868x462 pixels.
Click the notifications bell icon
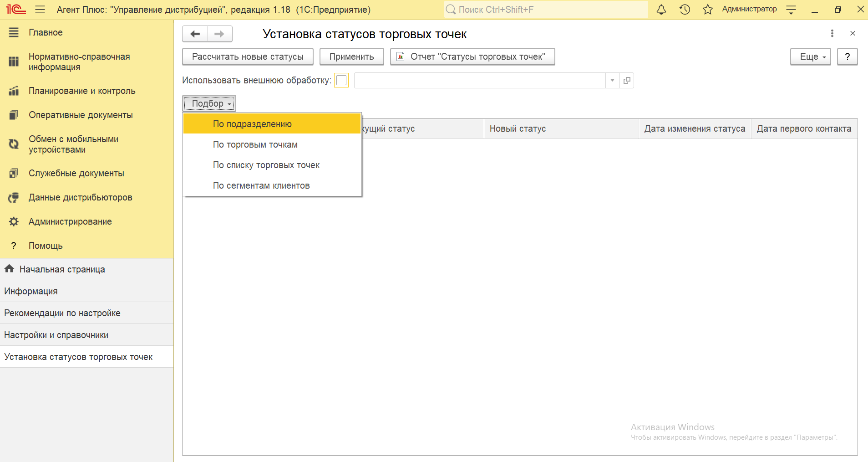pyautogui.click(x=661, y=10)
